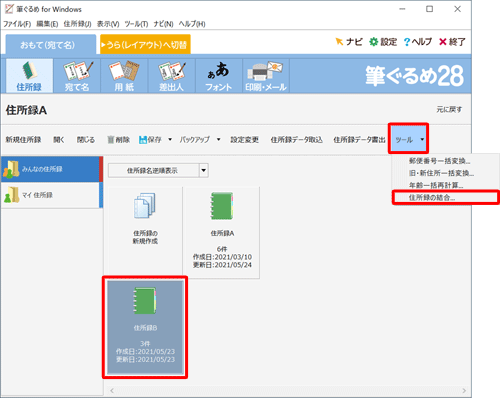Screen dimensions: 500x398
Task: Click the ツール toolbar button
Action: click(x=404, y=140)
